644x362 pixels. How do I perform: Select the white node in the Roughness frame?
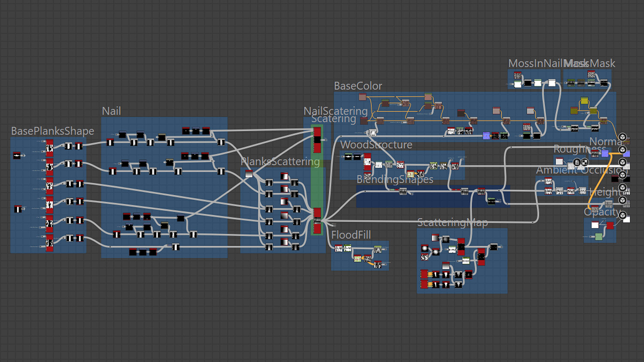tap(559, 161)
